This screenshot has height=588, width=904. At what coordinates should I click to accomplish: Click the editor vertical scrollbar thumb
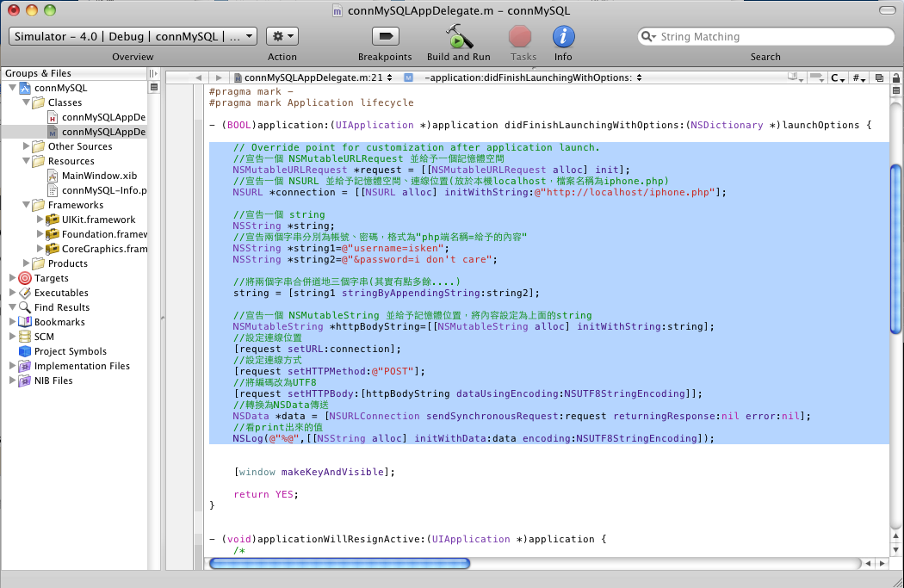(x=896, y=249)
